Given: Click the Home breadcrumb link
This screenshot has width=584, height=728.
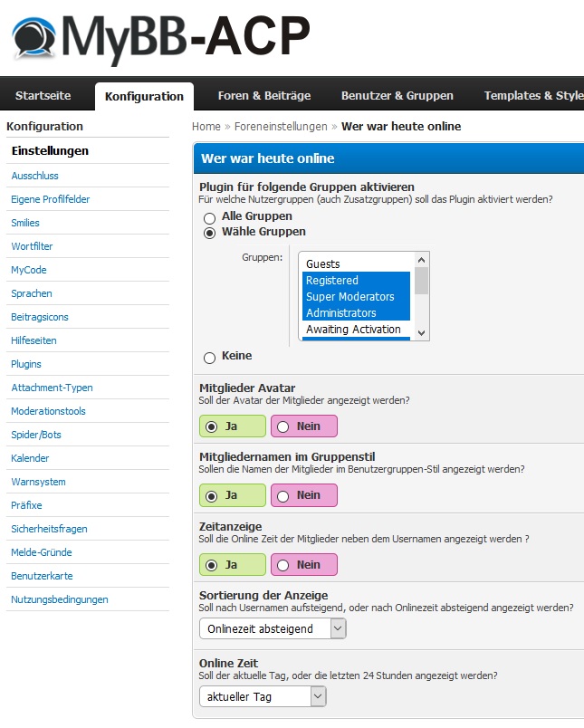Looking at the screenshot, I should pos(206,126).
